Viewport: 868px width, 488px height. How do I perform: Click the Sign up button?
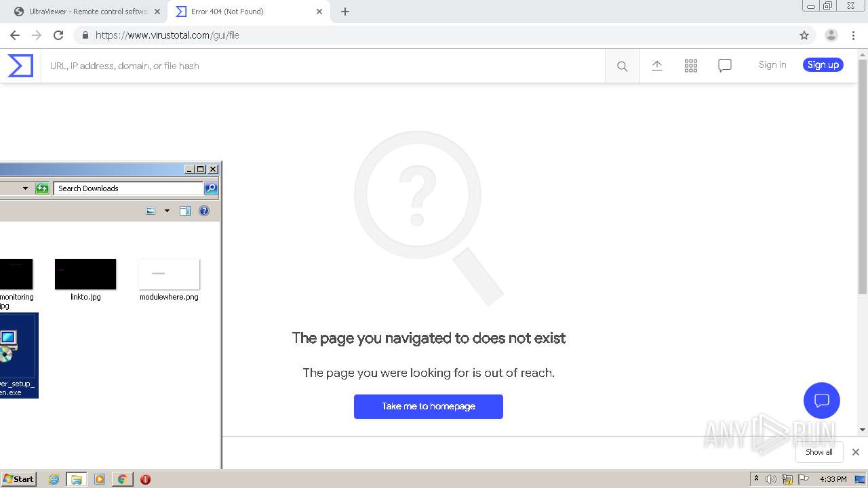[x=823, y=64]
